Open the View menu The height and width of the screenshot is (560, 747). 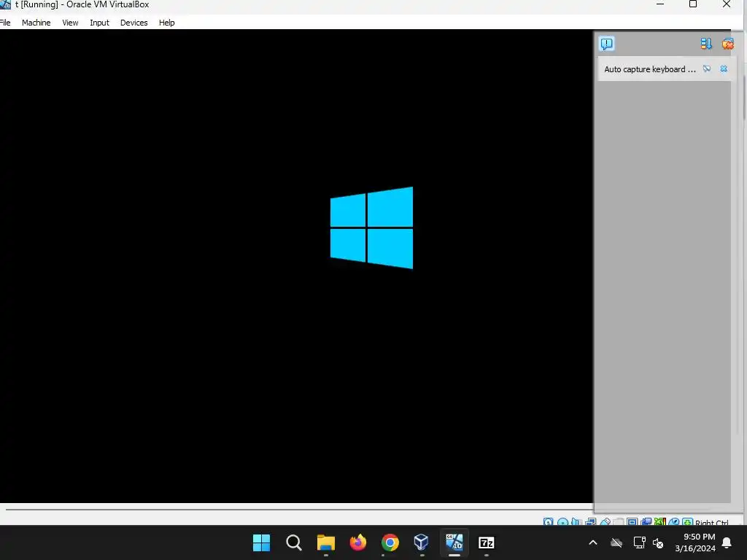click(70, 23)
